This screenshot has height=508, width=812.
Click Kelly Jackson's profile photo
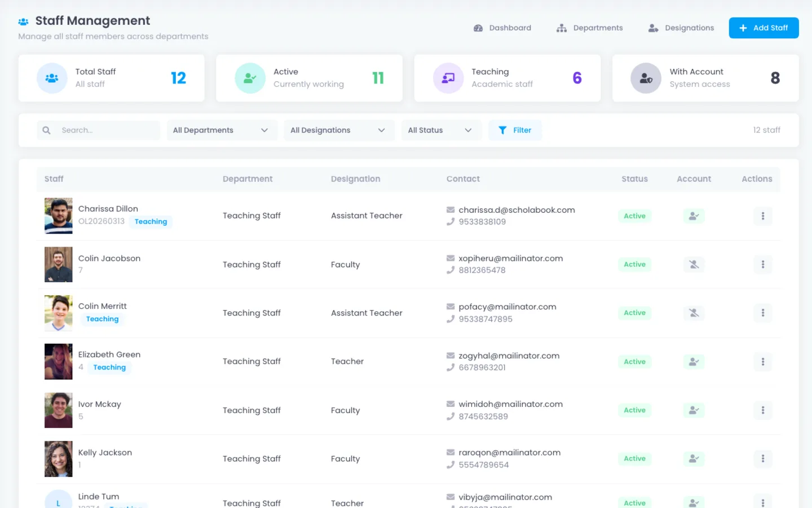(x=59, y=459)
